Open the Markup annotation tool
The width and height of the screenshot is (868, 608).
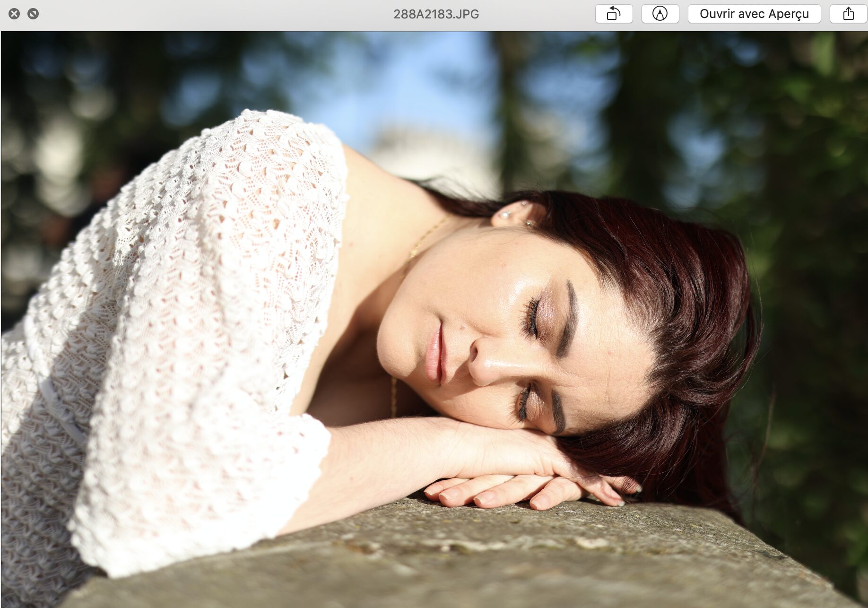pyautogui.click(x=660, y=14)
